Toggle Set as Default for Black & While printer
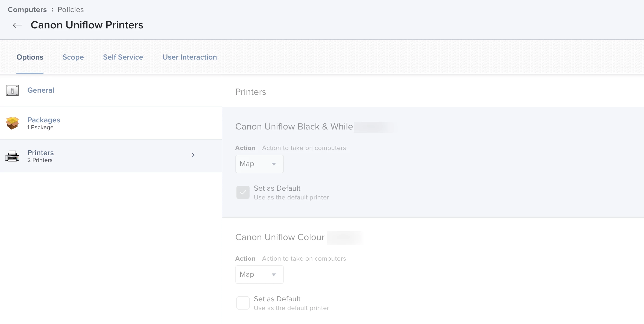Screen dimensions: 644x324 [243, 192]
